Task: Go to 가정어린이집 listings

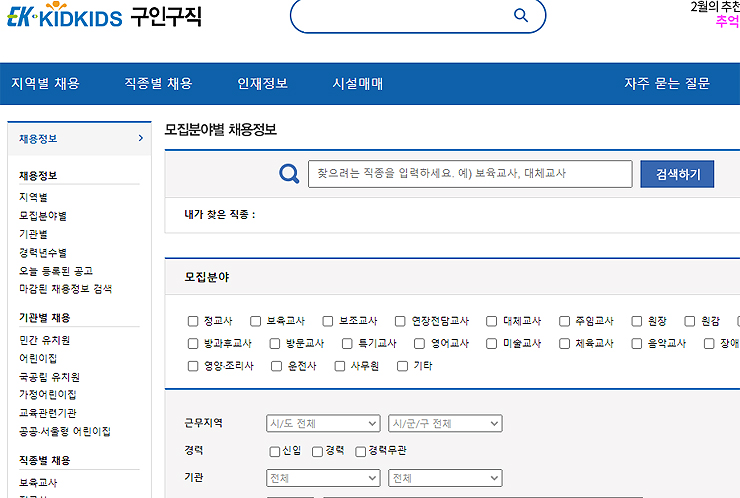Action: (x=47, y=394)
